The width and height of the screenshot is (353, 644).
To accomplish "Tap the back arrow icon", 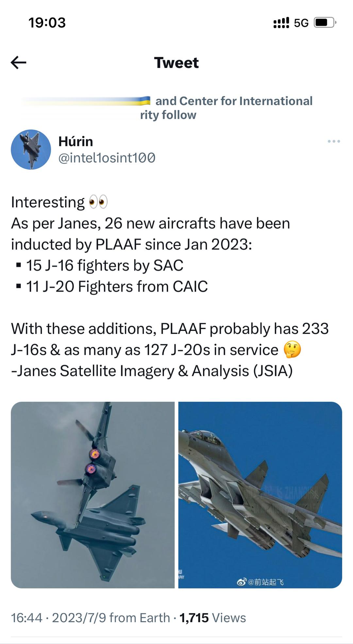I will 18,62.
